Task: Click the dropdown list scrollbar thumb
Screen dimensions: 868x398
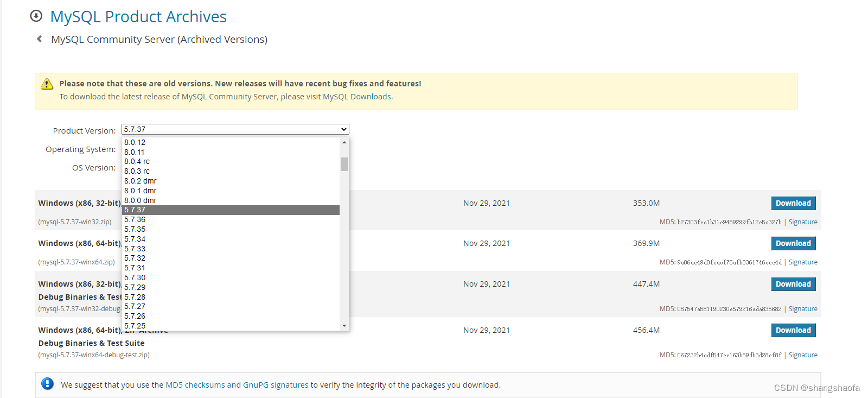Action: click(x=344, y=164)
